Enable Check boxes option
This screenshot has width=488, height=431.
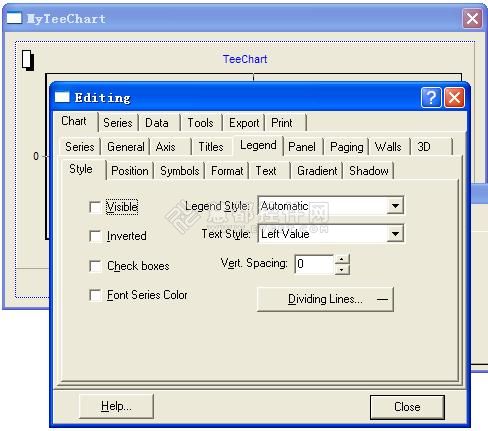point(95,266)
